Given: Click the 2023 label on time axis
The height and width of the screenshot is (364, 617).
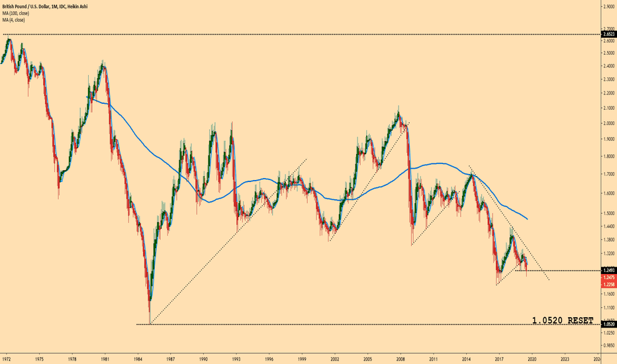Looking at the screenshot, I should [x=565, y=359].
